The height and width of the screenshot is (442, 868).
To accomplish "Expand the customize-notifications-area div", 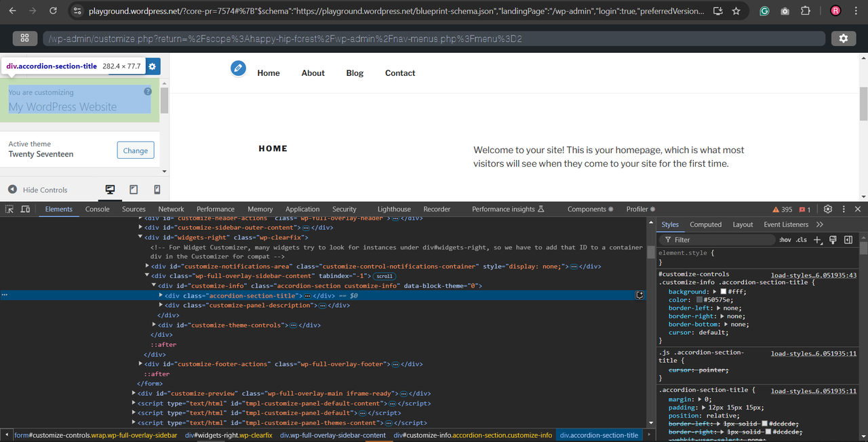I will (148, 266).
